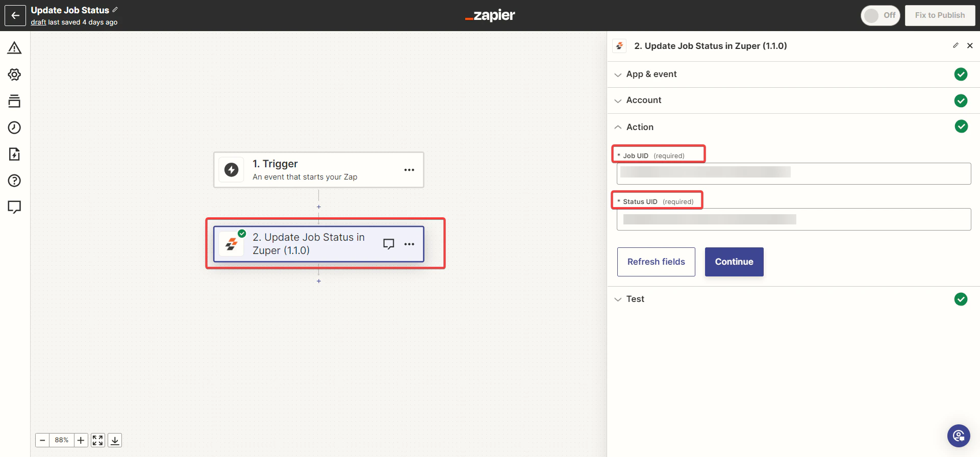Open the Zap details file icon
Viewport: 980px width, 457px height.
click(14, 154)
